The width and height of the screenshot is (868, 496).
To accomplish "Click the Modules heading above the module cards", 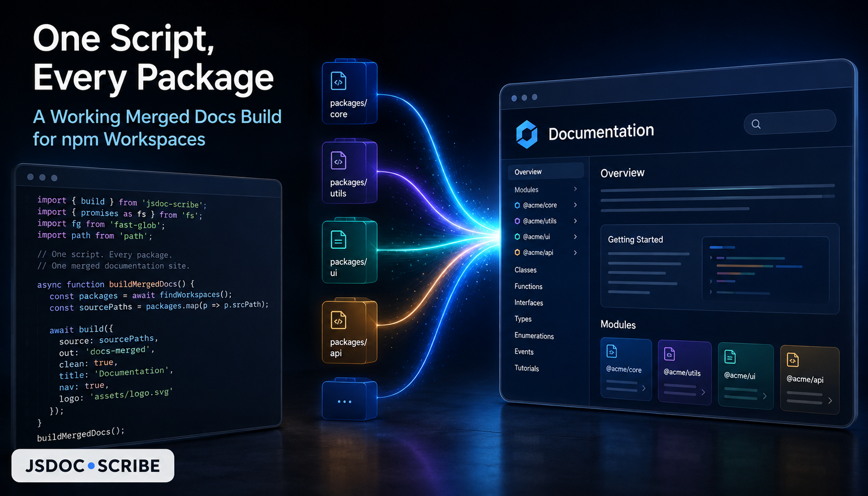I will coord(618,324).
